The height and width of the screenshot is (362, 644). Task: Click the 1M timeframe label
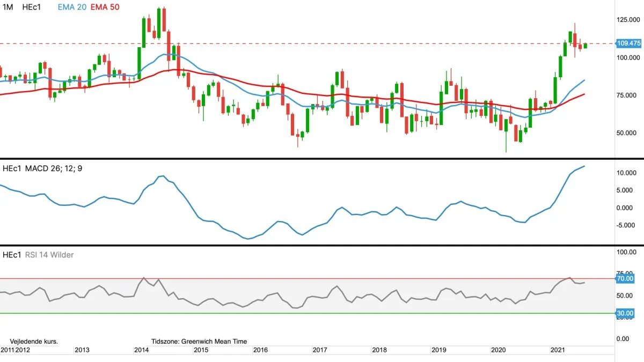tap(8, 8)
